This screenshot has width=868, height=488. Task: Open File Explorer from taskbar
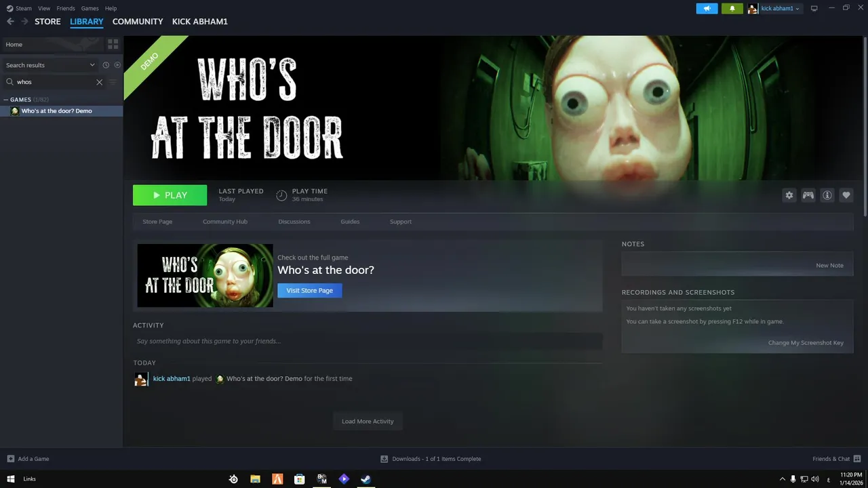click(x=255, y=479)
